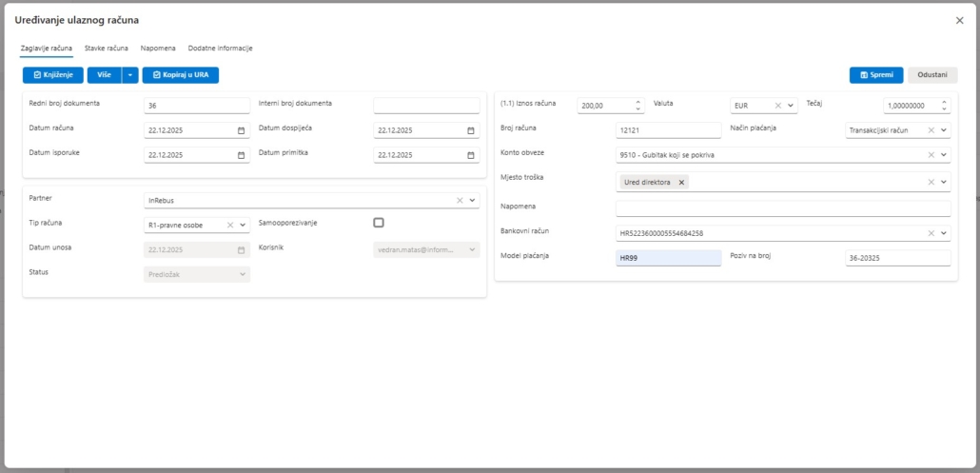Clear the InRebus partner selection

(x=460, y=201)
